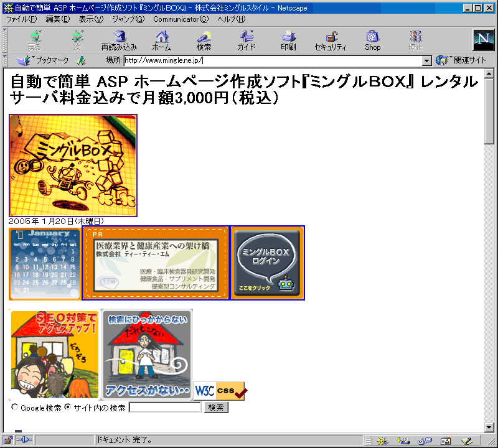Image resolution: width=498 pixels, height=448 pixels.
Task: Open the ヘルプ(H) menu
Action: (x=232, y=19)
